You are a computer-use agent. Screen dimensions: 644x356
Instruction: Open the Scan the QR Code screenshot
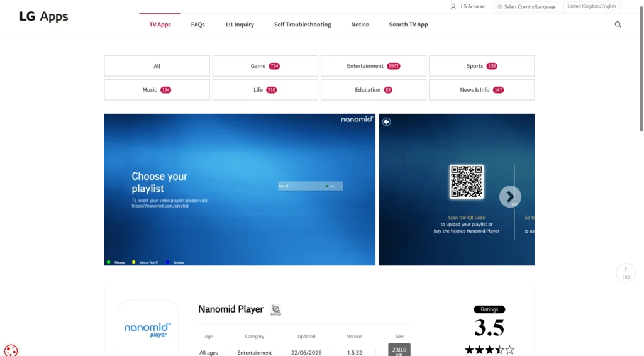tap(457, 189)
